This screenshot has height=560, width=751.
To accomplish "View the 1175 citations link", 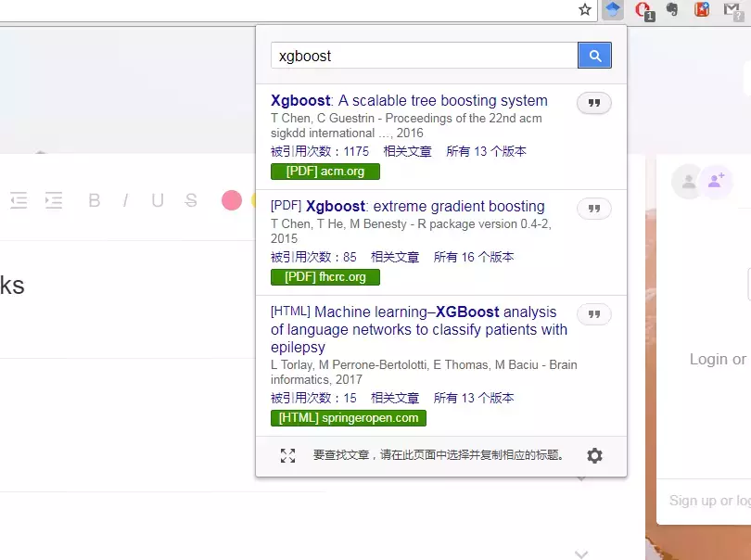I will [x=320, y=152].
